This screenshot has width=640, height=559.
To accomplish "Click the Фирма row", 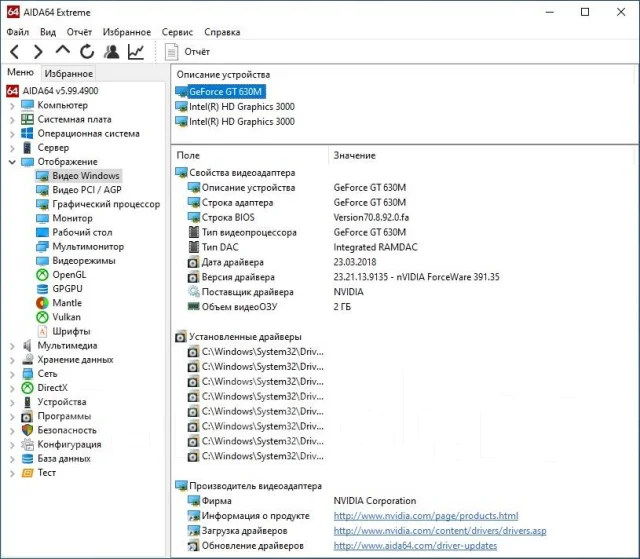I will [x=302, y=501].
